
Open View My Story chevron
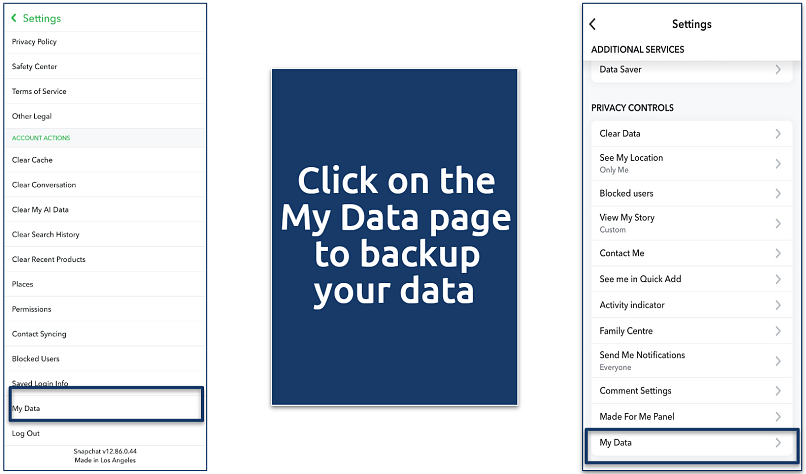[x=778, y=223]
